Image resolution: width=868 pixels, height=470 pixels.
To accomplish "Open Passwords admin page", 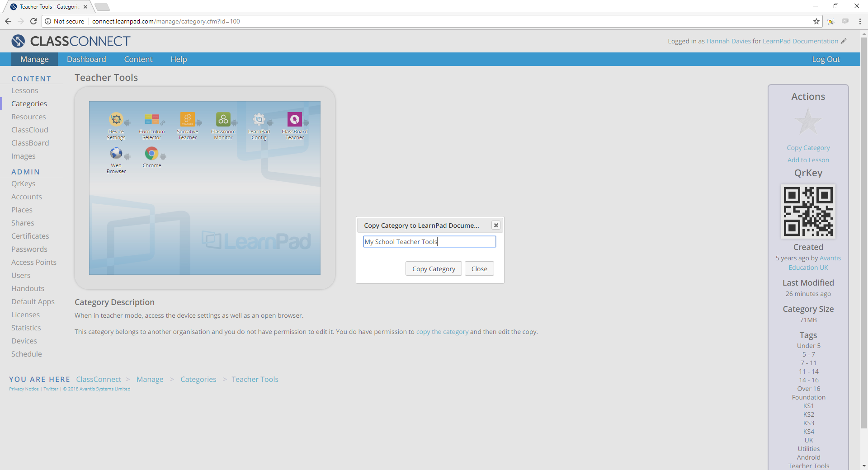I will pos(29,249).
